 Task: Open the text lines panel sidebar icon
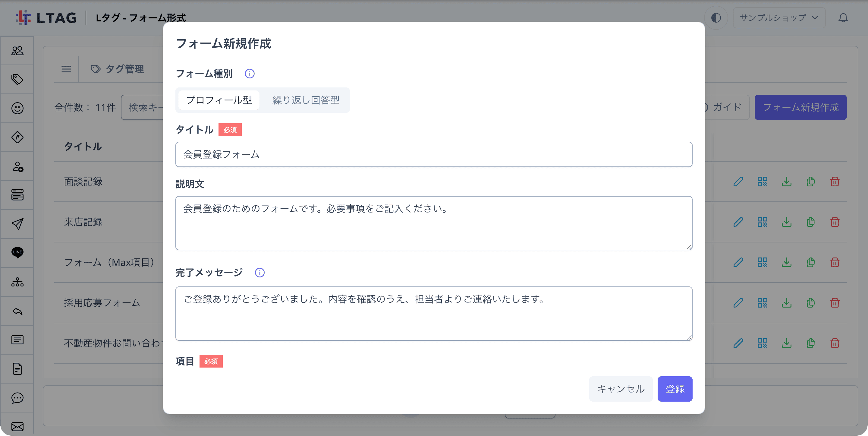point(17,340)
